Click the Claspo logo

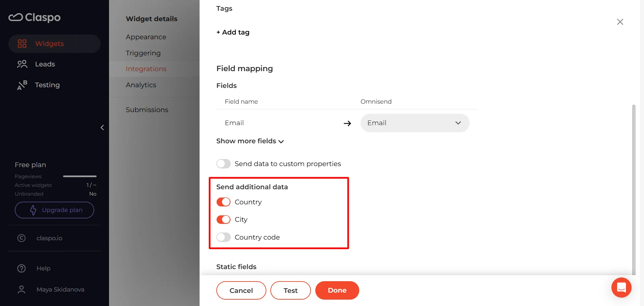coord(35,17)
